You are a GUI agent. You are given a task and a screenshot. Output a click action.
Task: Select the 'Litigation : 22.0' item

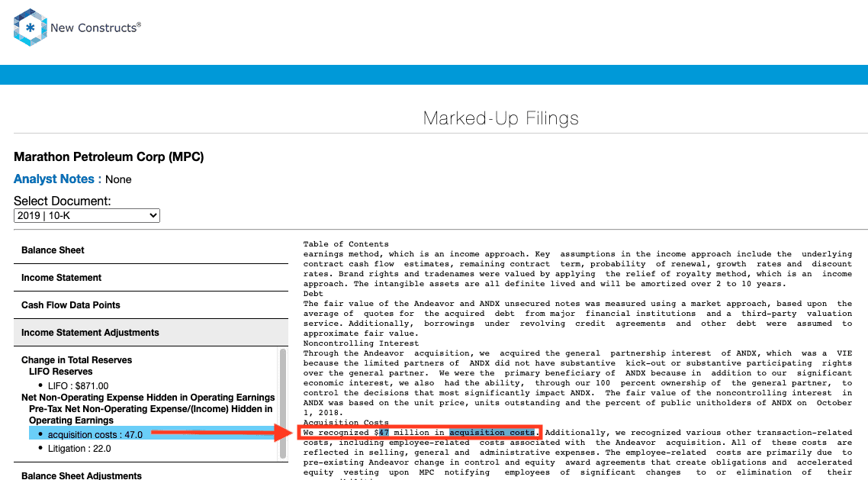pos(79,449)
